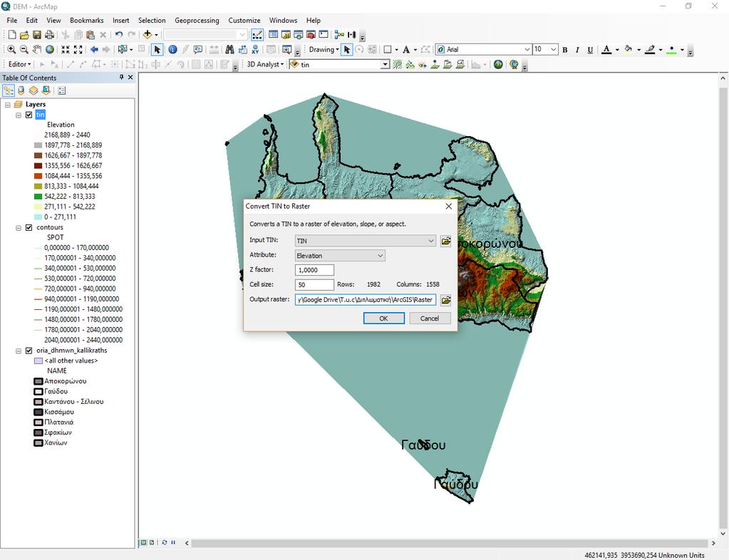Toggle Bold text formatting
This screenshot has height=560, width=729.
click(x=565, y=50)
